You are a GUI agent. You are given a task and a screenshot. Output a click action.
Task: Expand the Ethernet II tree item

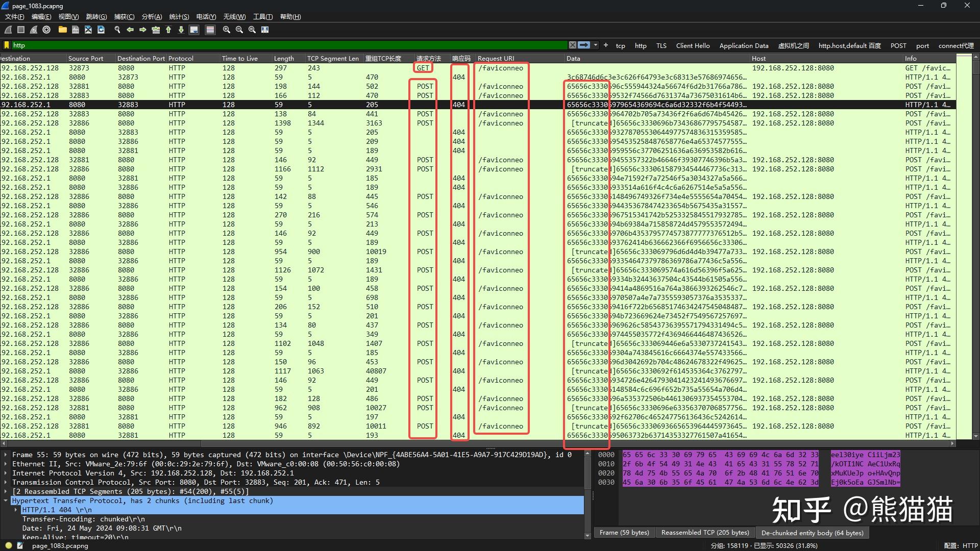6,464
